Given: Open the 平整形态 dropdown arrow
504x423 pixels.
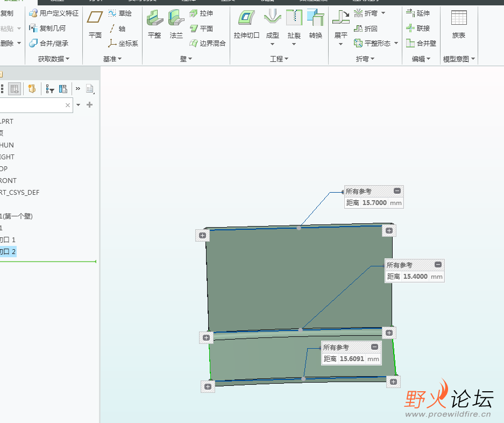Looking at the screenshot, I should [x=396, y=43].
